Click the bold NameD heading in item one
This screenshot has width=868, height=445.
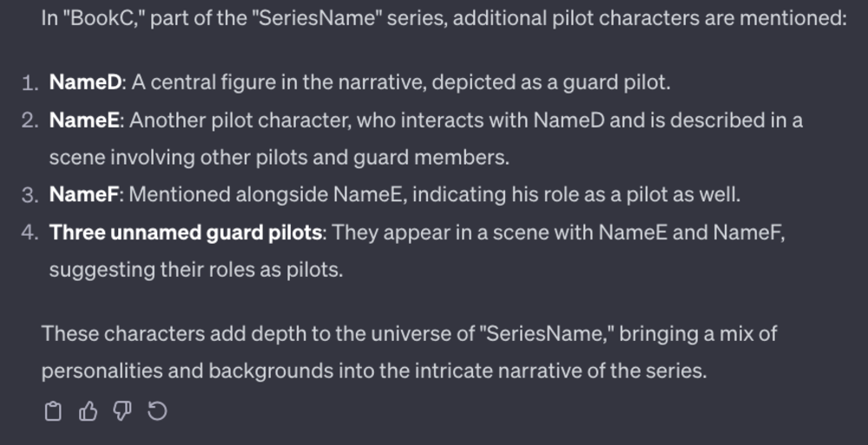(85, 82)
